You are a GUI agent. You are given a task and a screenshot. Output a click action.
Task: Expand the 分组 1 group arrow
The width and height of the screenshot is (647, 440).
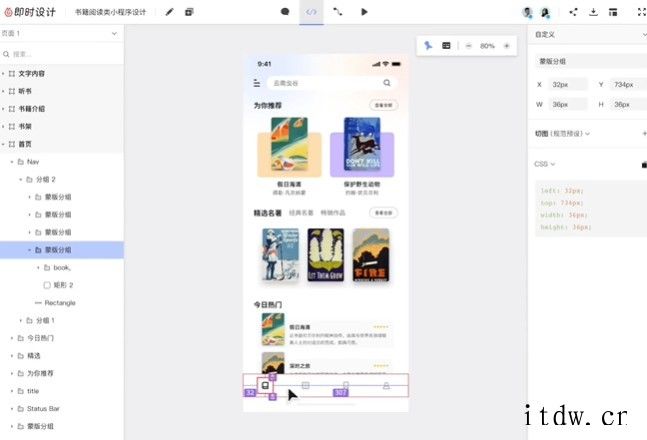[x=21, y=321]
